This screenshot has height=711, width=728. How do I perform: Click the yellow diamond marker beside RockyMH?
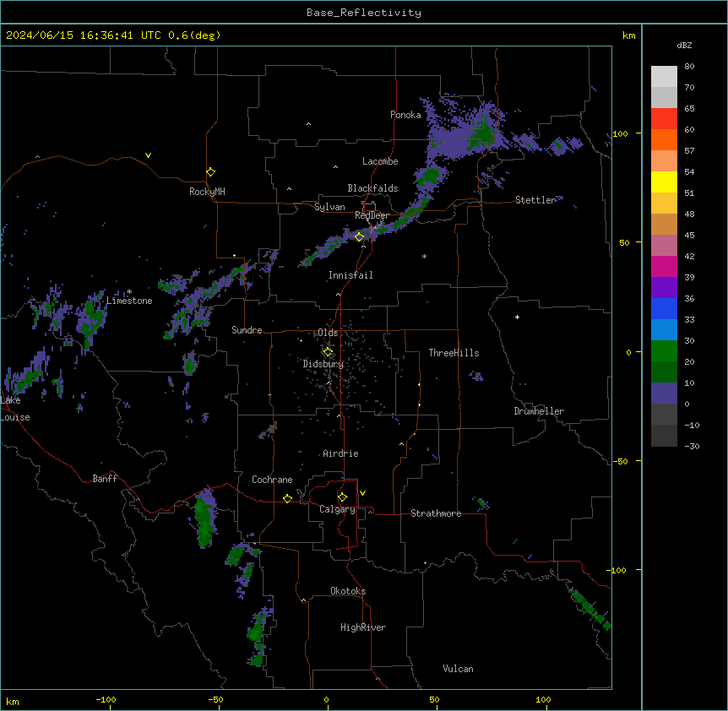(x=211, y=172)
